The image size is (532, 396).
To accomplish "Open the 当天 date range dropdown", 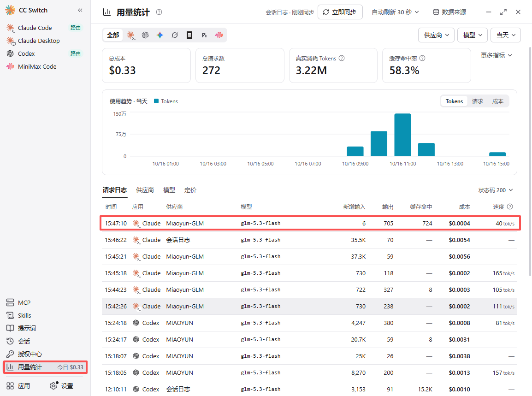I will click(x=506, y=35).
